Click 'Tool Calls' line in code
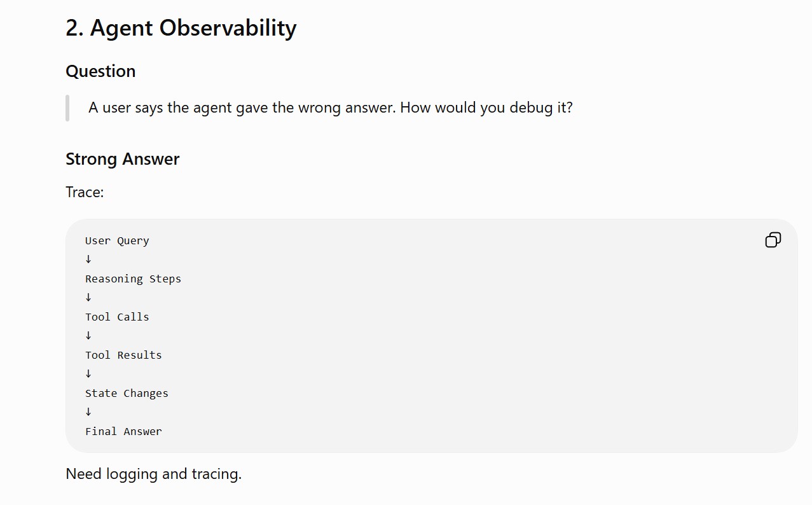Screen dimensions: 812x505 coord(117,317)
